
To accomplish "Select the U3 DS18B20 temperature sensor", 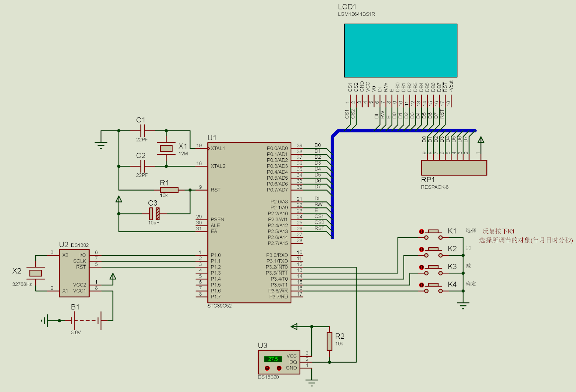I will [x=279, y=362].
